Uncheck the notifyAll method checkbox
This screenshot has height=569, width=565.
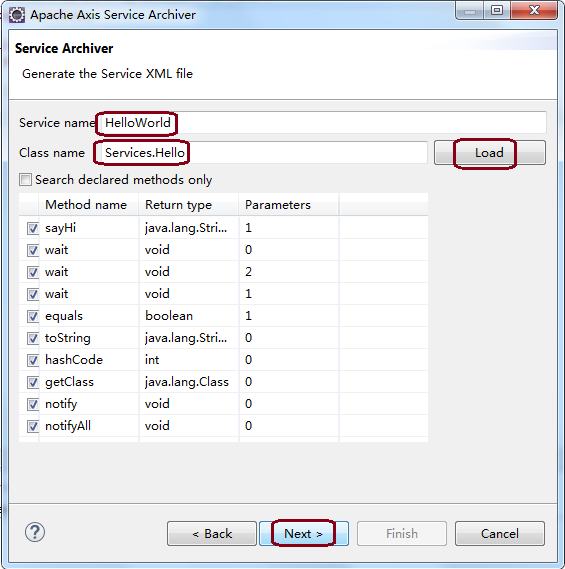click(33, 426)
